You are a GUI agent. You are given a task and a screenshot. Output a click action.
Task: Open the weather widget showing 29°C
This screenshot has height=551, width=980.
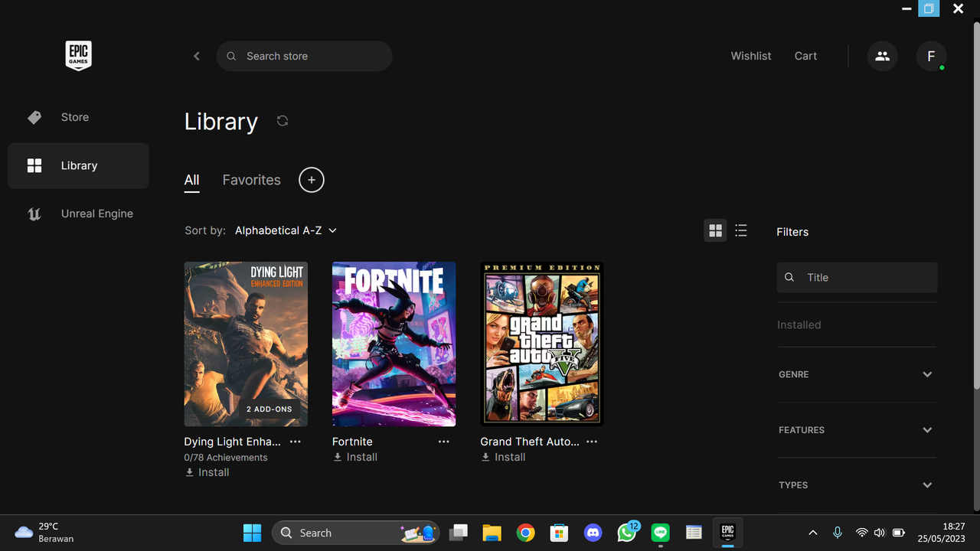44,533
